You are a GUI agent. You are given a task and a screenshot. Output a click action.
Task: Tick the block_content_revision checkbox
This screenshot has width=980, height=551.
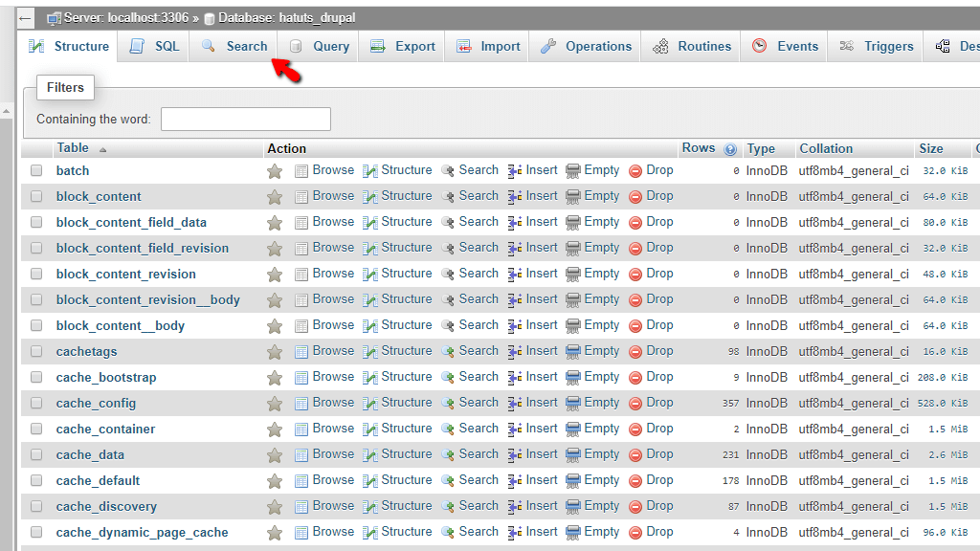(x=36, y=274)
